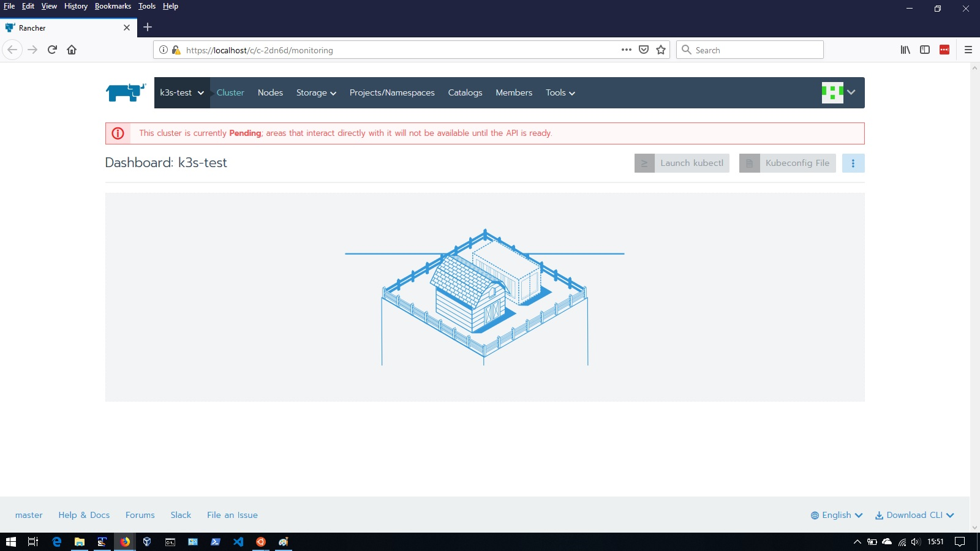Click the File an Issue link
This screenshot has height=551, width=980.
[x=232, y=515]
